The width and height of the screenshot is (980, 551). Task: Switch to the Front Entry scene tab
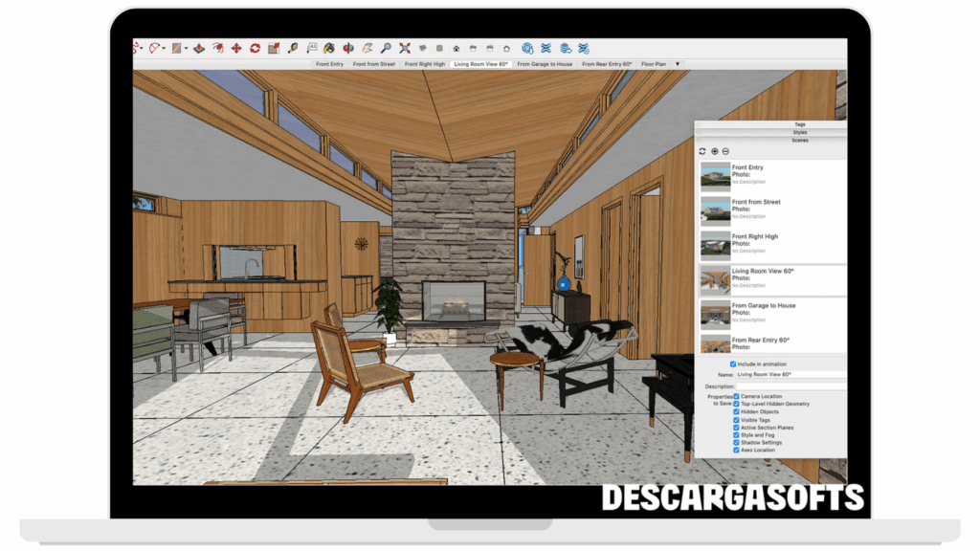(x=329, y=64)
